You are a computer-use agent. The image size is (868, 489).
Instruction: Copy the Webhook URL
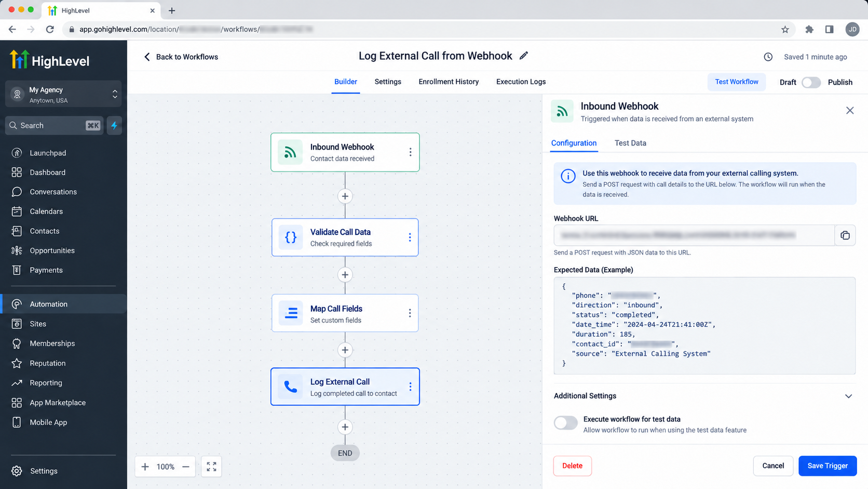point(845,235)
